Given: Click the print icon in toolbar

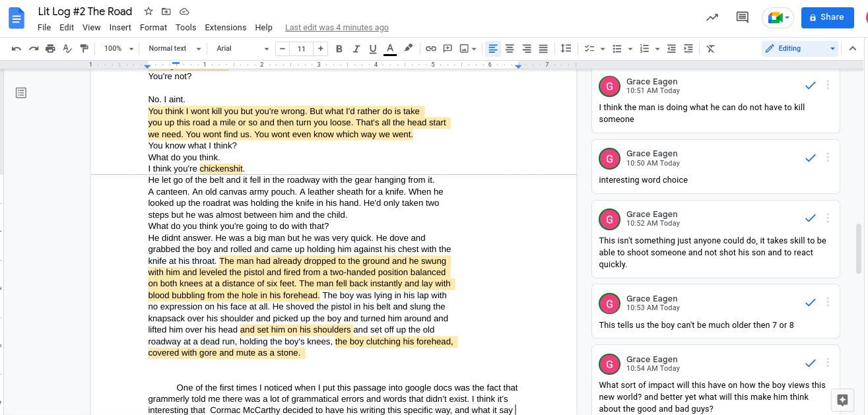Looking at the screenshot, I should pos(50,48).
